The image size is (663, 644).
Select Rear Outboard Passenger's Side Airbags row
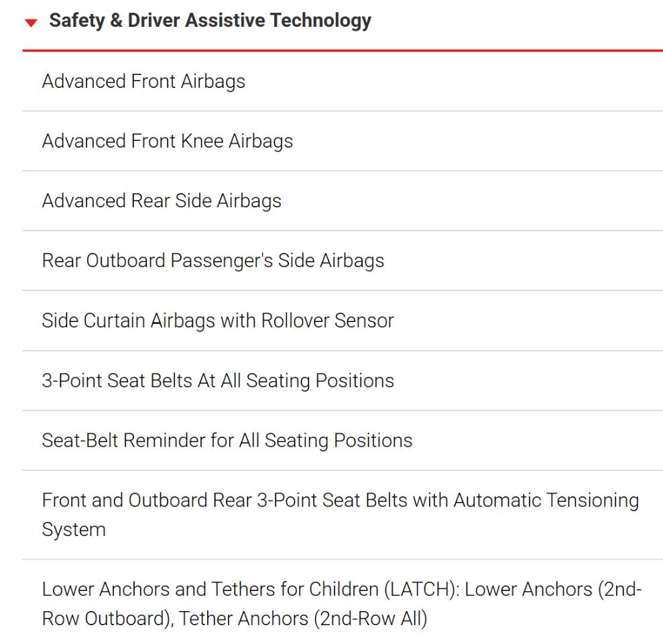[x=343, y=260]
